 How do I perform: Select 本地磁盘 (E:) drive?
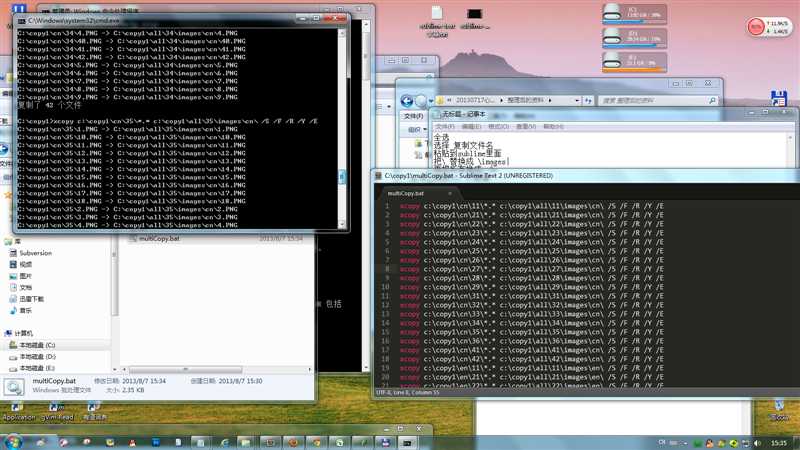32,368
